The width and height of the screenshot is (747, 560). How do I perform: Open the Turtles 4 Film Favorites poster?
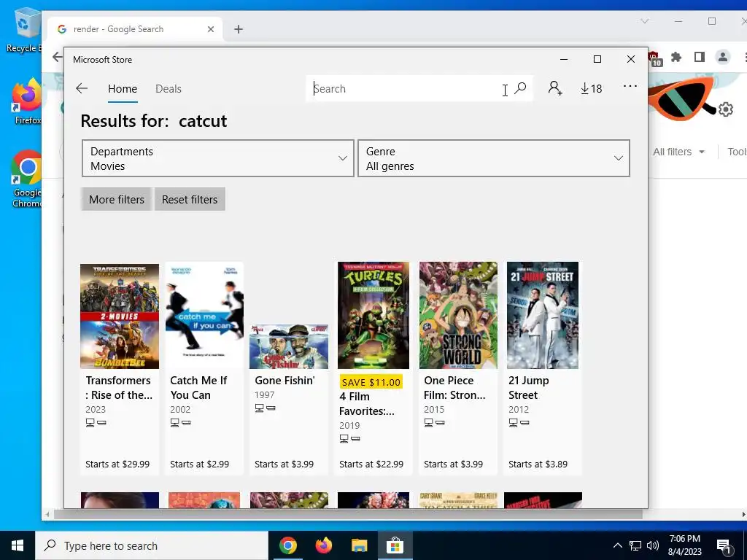click(x=373, y=315)
